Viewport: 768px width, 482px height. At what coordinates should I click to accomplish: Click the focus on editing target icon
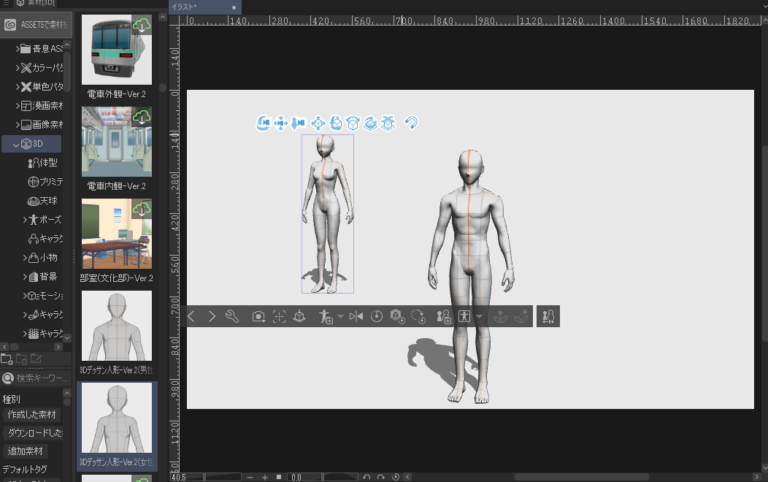coord(279,316)
